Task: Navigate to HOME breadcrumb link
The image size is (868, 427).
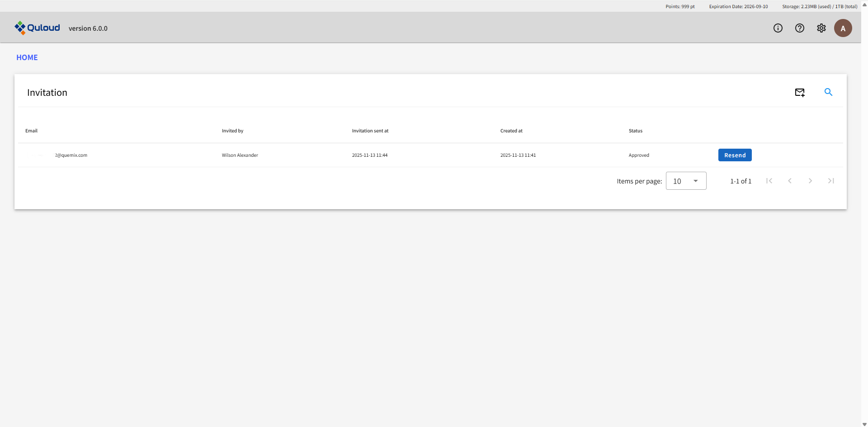Action: click(27, 57)
